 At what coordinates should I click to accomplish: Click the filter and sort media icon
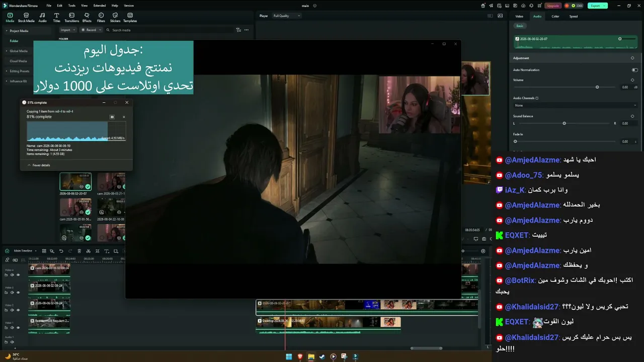click(x=238, y=30)
